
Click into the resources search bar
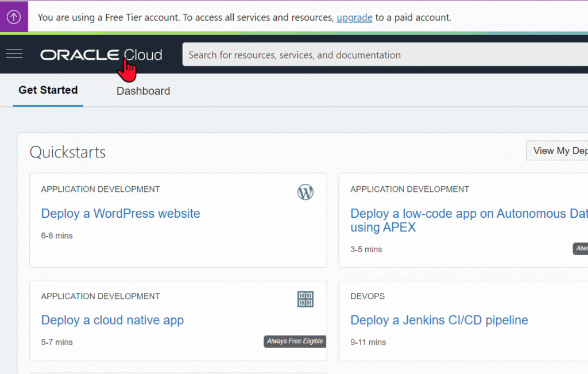[x=384, y=55]
